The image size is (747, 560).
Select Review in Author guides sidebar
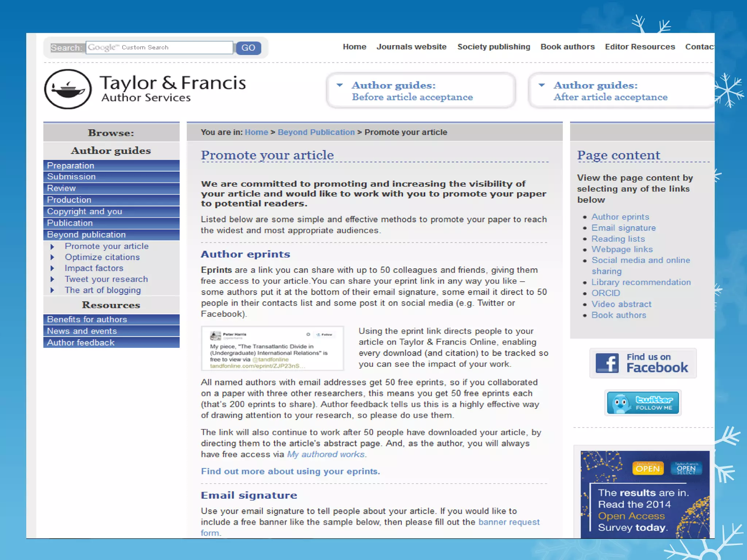pyautogui.click(x=111, y=188)
